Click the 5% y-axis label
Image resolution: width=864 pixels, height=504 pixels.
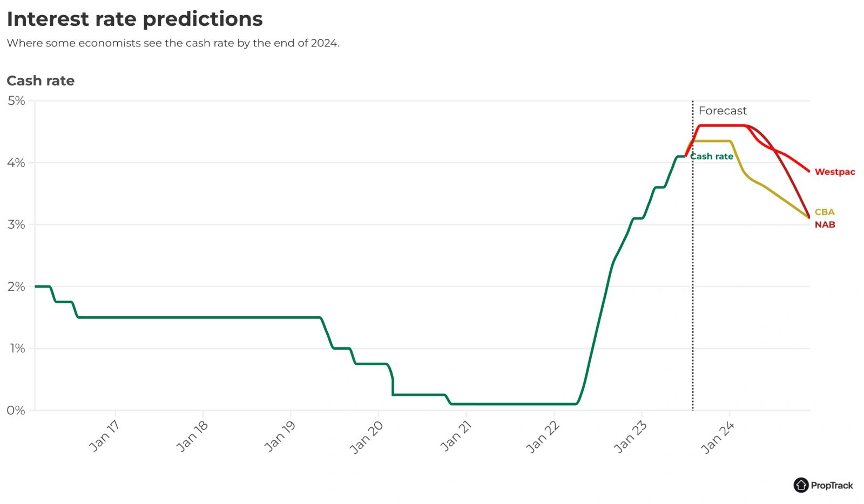pos(16,101)
